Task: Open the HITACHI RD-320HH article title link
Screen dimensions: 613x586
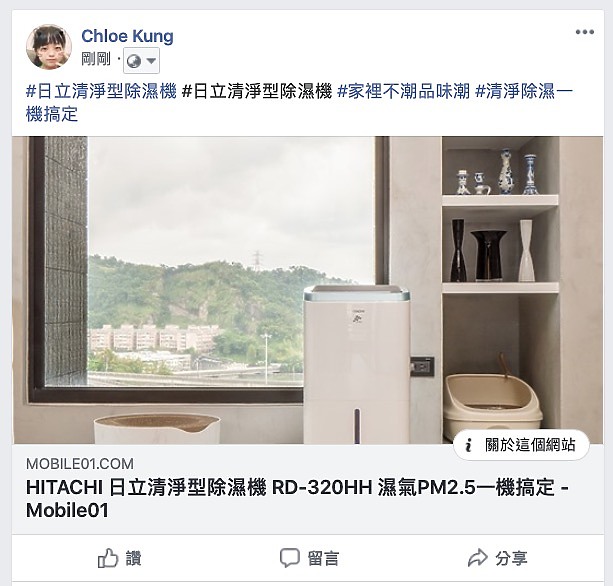Action: tap(297, 499)
